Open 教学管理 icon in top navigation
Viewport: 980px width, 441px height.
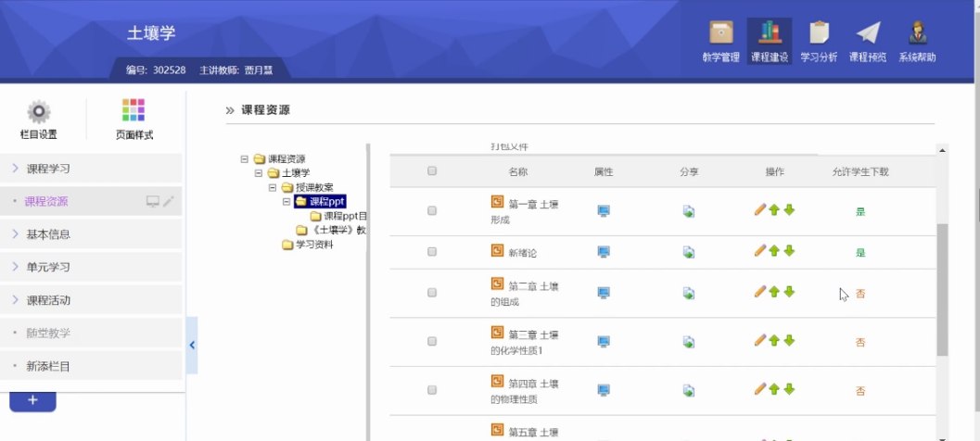pos(720,33)
